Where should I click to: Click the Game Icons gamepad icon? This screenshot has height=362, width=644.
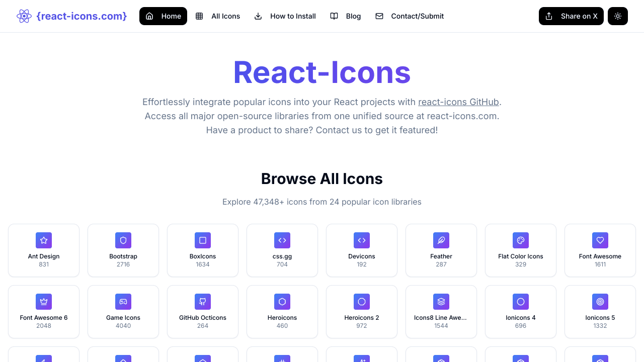(x=123, y=302)
